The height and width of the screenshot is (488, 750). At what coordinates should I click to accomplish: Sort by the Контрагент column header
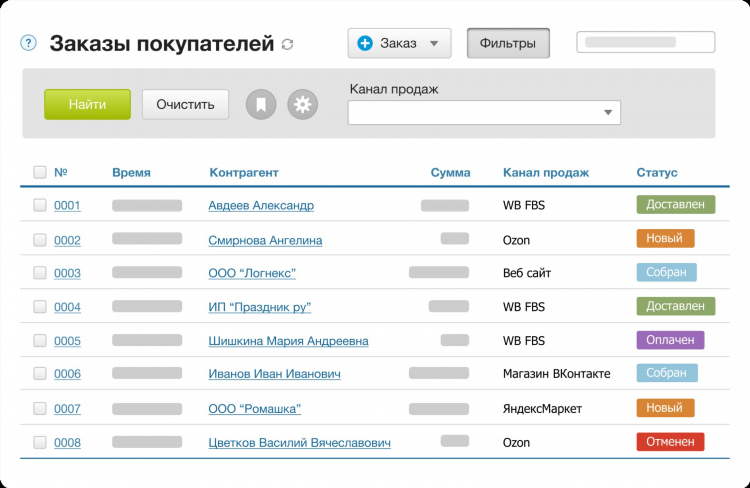(243, 172)
